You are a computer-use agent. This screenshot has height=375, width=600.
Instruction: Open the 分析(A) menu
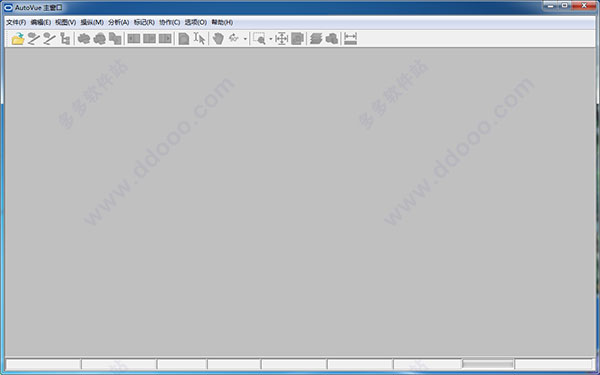[x=119, y=22]
